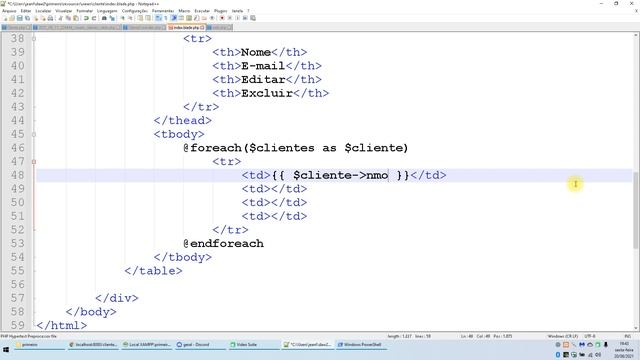Toggle the indent guide icon
The width and height of the screenshot is (640, 360).
pos(173,18)
